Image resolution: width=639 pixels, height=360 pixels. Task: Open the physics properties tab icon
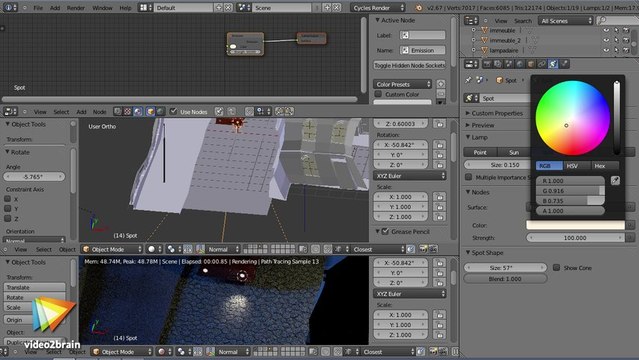click(x=564, y=64)
